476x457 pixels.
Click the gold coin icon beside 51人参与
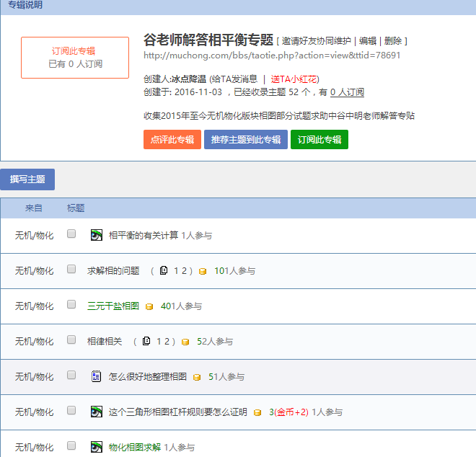(x=197, y=377)
